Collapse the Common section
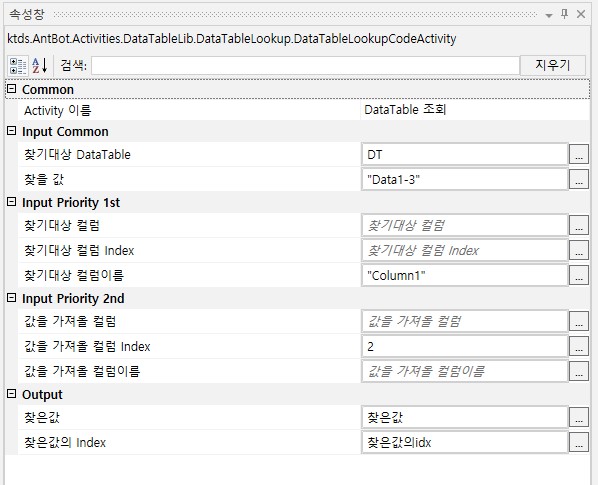This screenshot has height=485, width=598. [12, 89]
